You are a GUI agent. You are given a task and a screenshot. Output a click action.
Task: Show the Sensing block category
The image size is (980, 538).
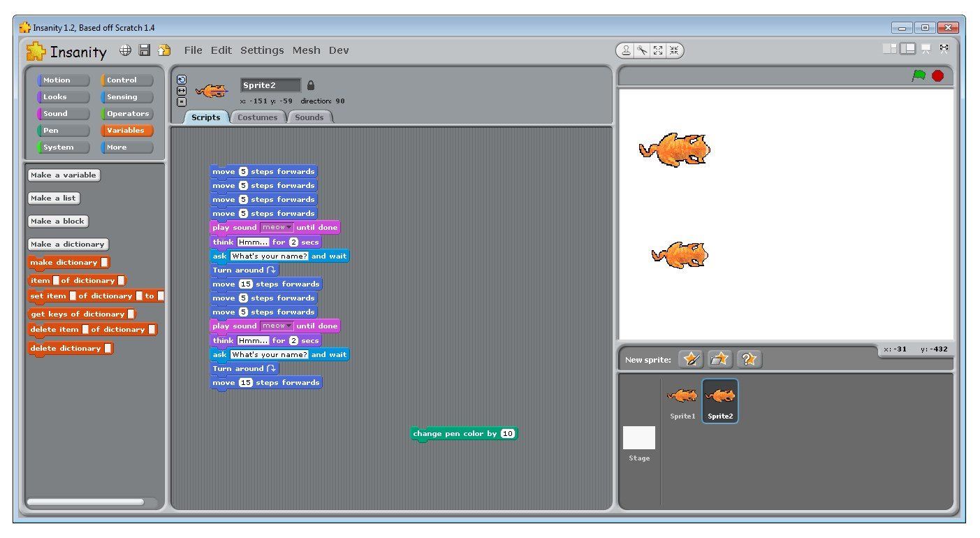[x=127, y=97]
